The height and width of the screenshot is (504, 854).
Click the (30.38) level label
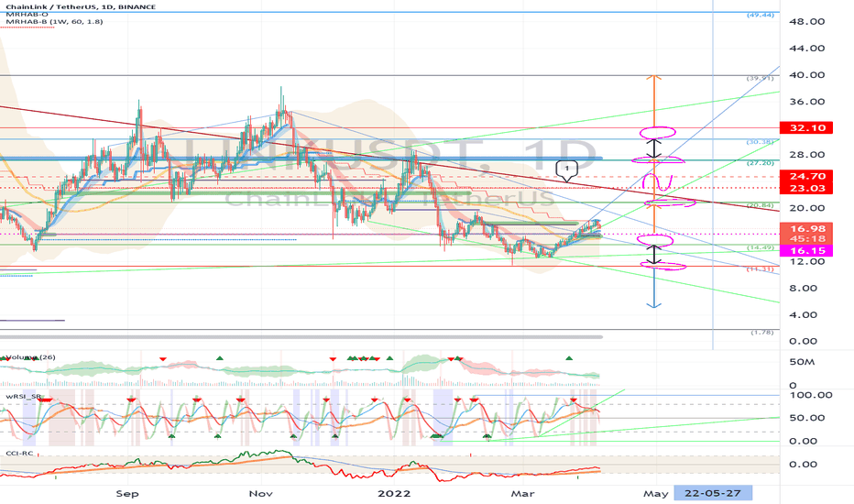[x=761, y=142]
